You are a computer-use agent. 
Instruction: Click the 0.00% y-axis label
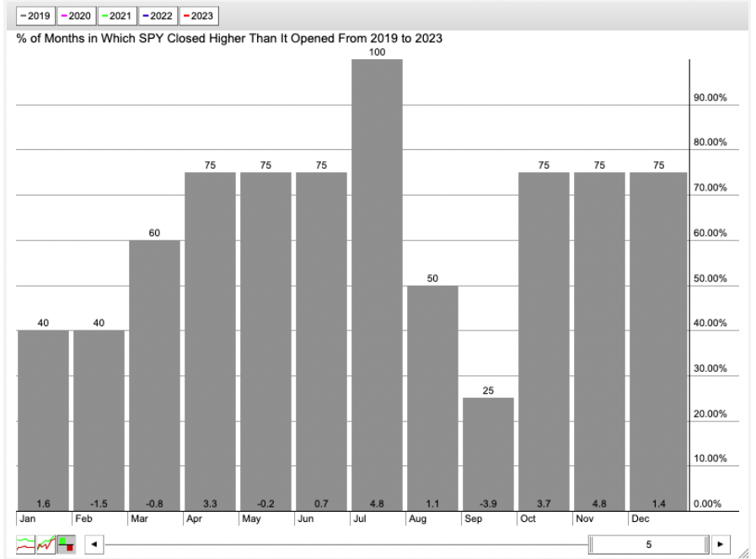(707, 503)
